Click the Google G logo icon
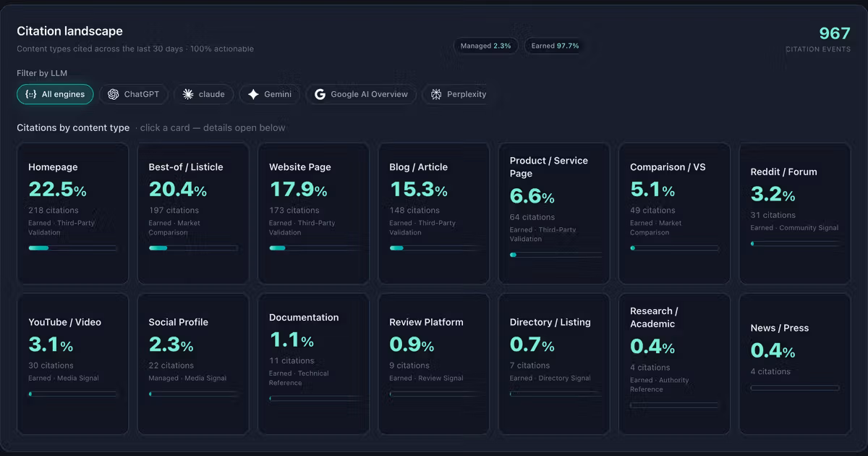The image size is (868, 456). tap(320, 94)
